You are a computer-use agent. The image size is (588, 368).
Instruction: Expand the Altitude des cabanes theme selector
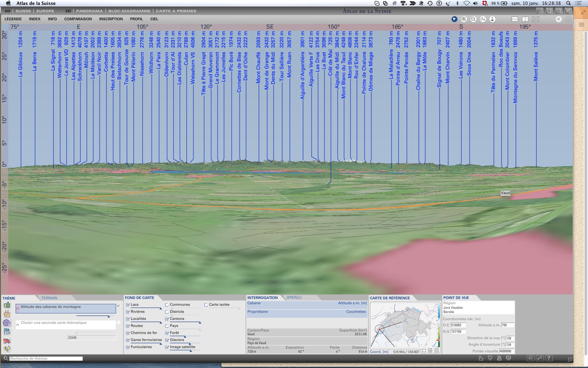coord(18,308)
